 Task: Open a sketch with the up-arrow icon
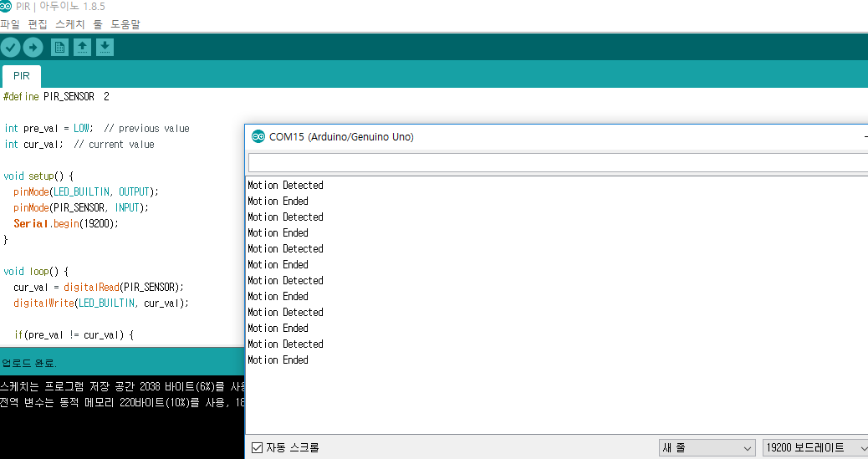pos(82,47)
